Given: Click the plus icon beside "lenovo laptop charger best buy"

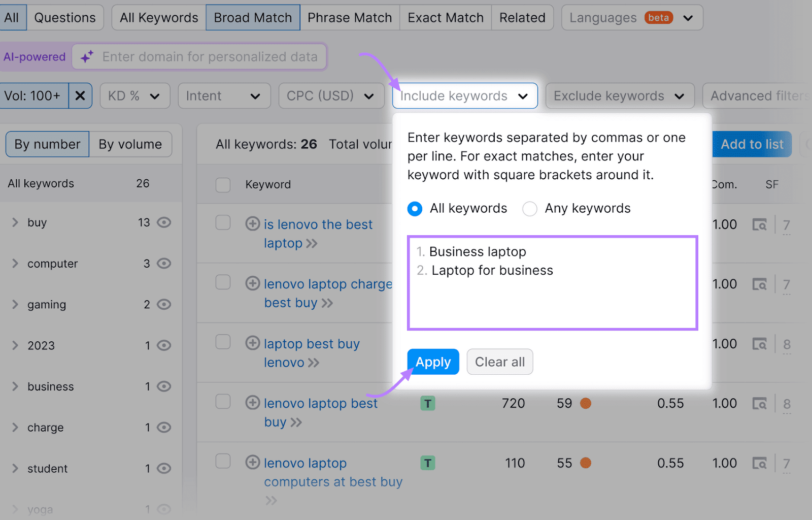Looking at the screenshot, I should click(x=253, y=283).
